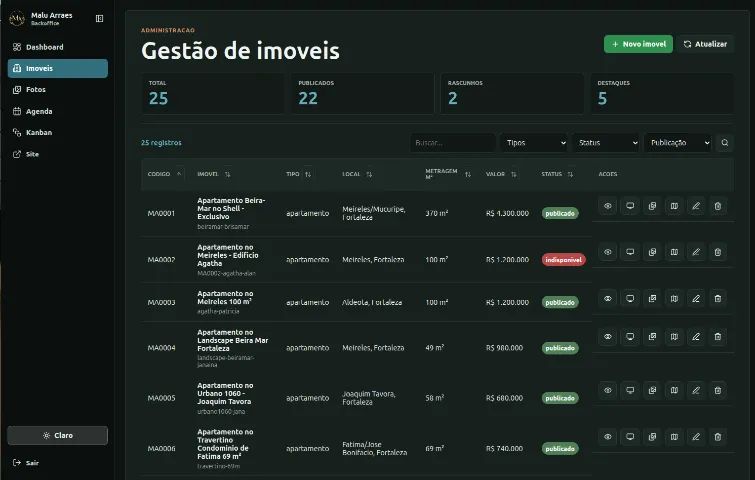755x480 pixels.
Task: Click monitor preview icon for MA0005
Action: (x=630, y=390)
